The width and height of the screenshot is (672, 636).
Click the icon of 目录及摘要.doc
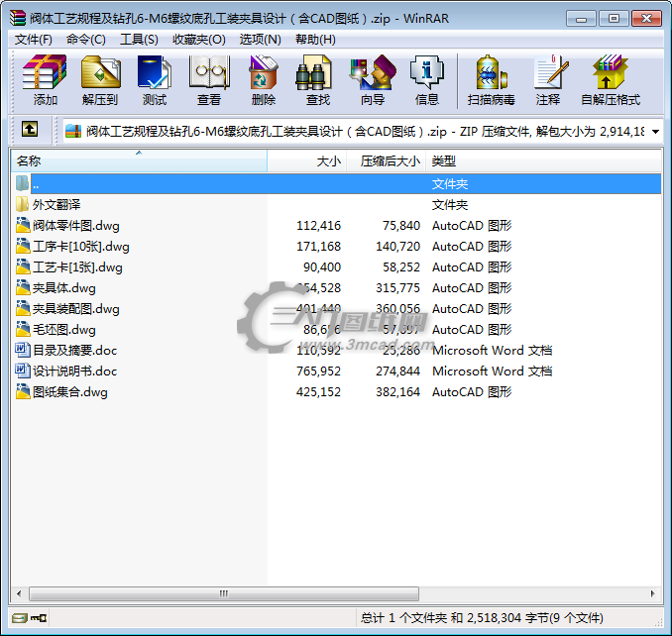coord(22,350)
